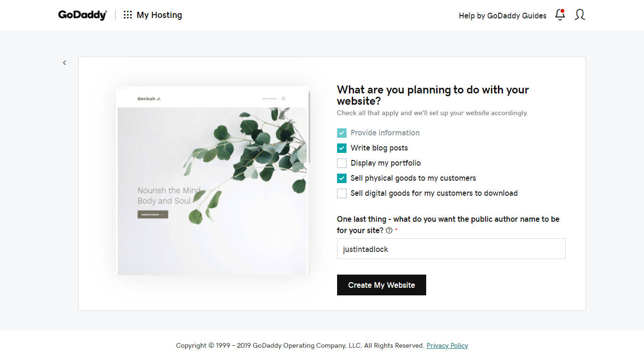Open Help by GoDaddy Guides
644x360 pixels.
point(502,16)
